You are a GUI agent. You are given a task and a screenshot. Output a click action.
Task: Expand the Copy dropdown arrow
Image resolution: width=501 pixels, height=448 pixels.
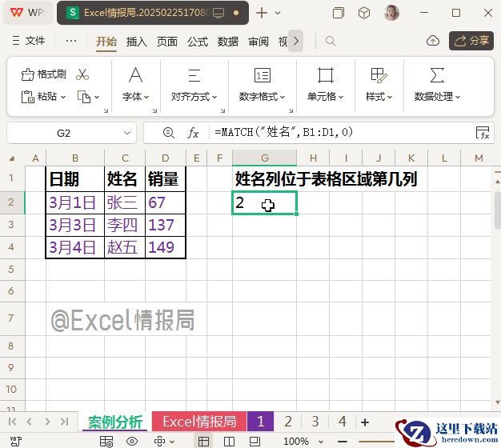pyautogui.click(x=97, y=97)
